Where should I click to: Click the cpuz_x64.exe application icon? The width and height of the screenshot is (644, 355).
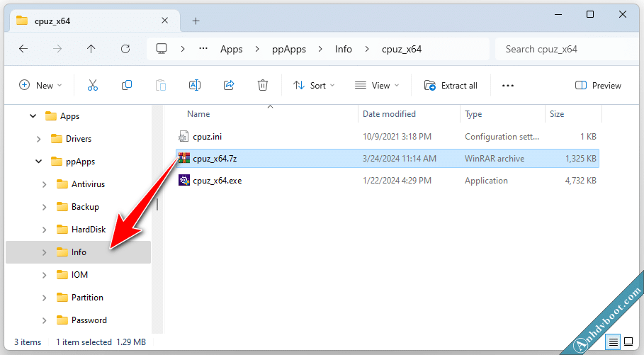click(x=184, y=181)
